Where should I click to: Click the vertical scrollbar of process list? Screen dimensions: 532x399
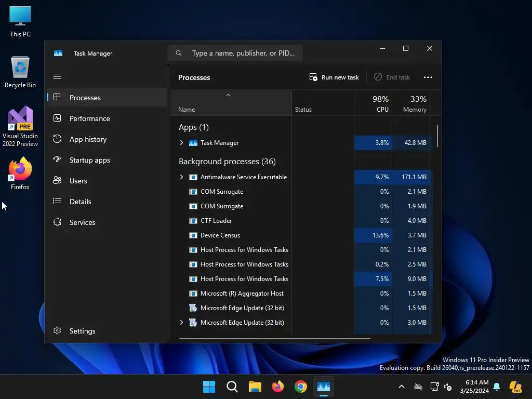437,136
